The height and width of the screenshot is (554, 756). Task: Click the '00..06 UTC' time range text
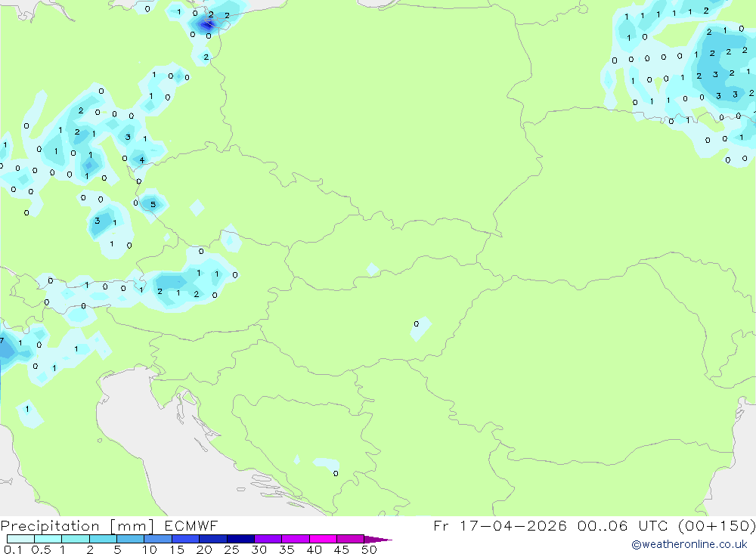click(x=622, y=525)
